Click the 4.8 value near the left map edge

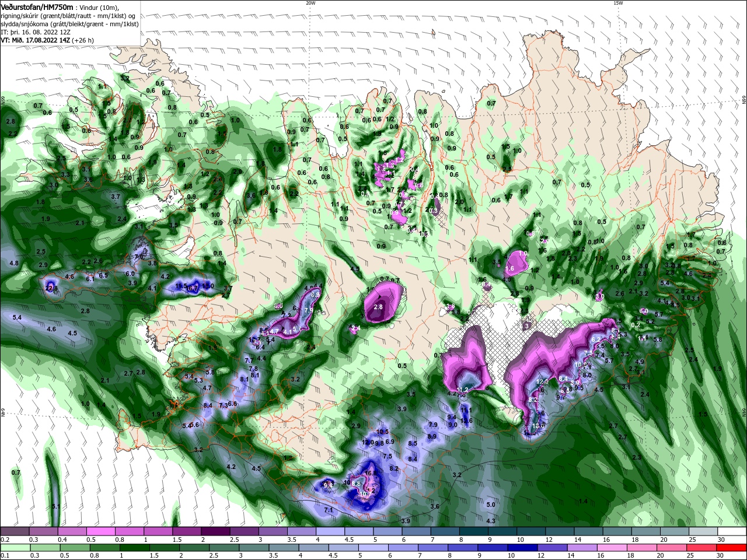[14, 263]
